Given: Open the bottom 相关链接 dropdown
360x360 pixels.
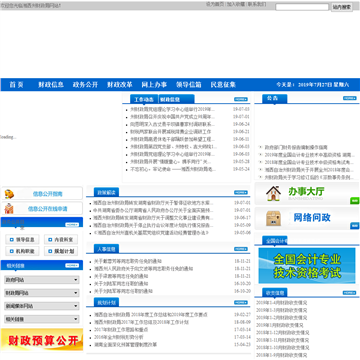Looking at the screenshot, I should 42,319.
